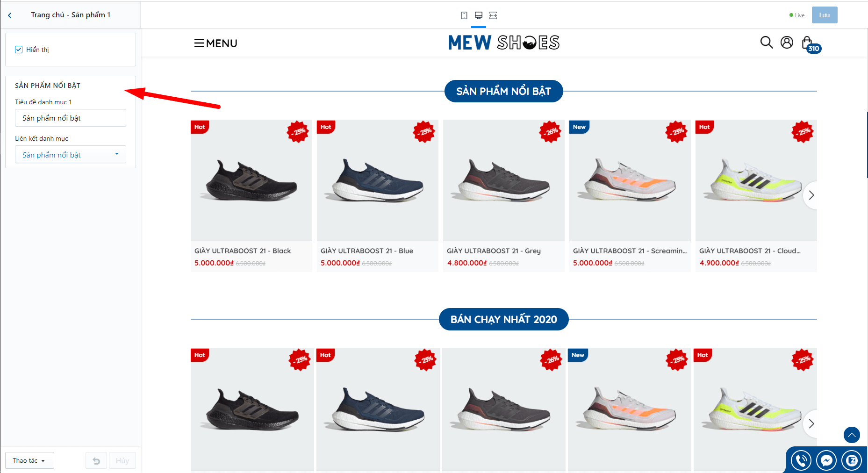The height and width of the screenshot is (473, 868).
Task: Edit the Tiêu đề danh mục 1 field
Action: click(71, 118)
